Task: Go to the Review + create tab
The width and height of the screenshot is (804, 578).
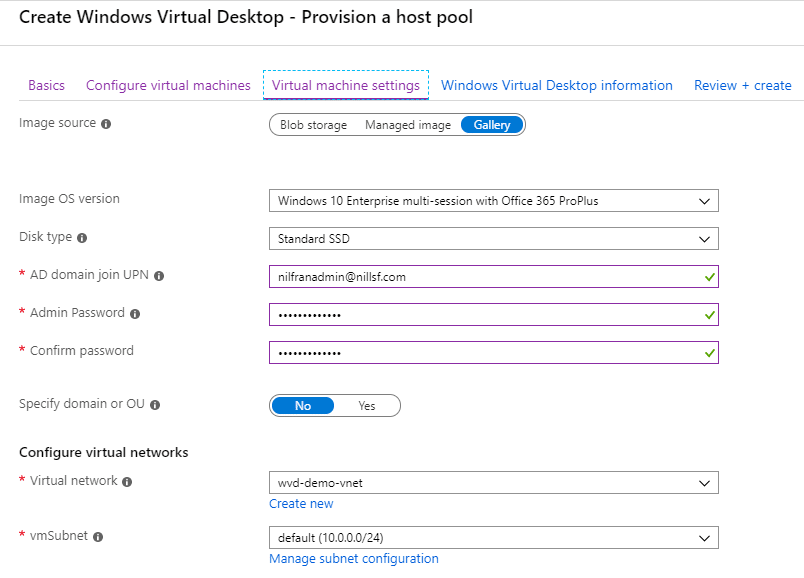Action: 742,85
